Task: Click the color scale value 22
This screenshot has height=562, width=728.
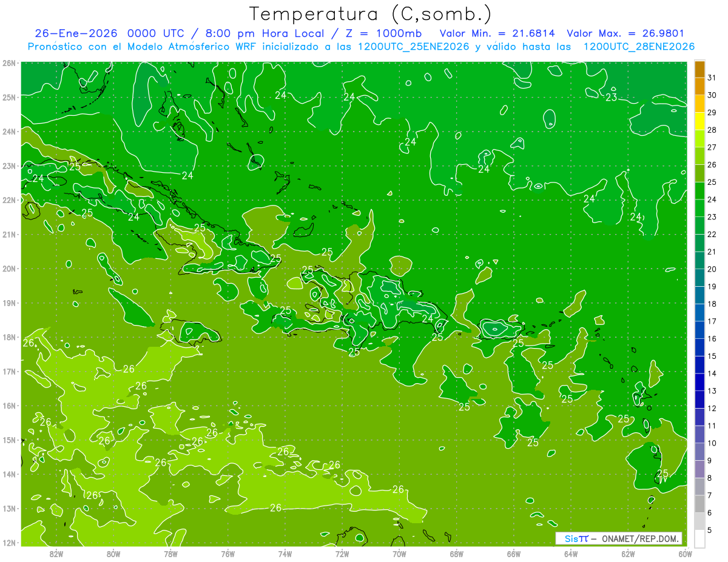Action: [712, 235]
